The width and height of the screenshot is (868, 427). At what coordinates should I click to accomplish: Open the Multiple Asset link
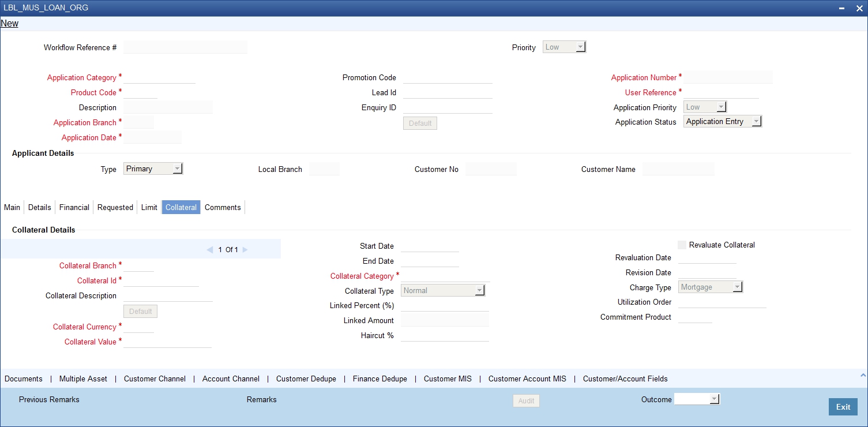(x=83, y=379)
